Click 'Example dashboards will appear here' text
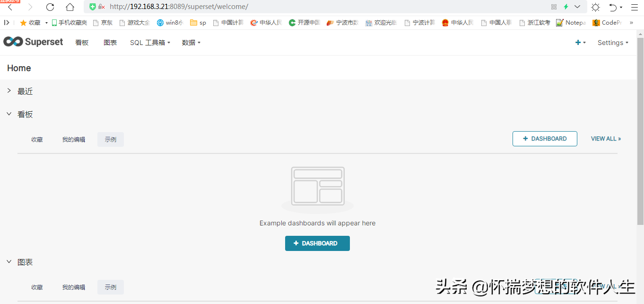 (317, 223)
